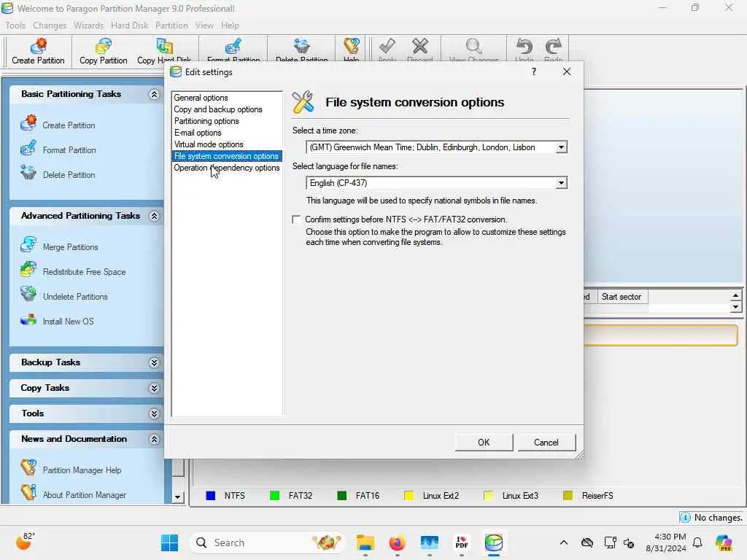Collapse News and Documentation section
Viewport: 747px width, 560px height.
pos(154,439)
